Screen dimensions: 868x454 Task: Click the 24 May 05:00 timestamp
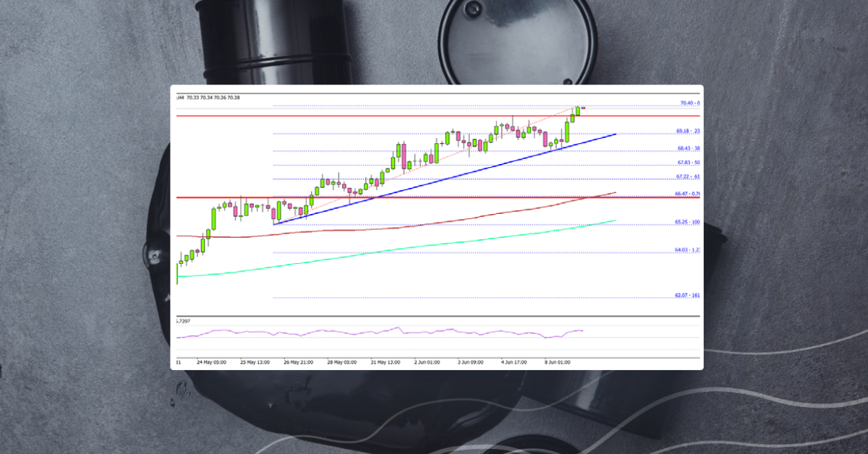click(x=210, y=361)
